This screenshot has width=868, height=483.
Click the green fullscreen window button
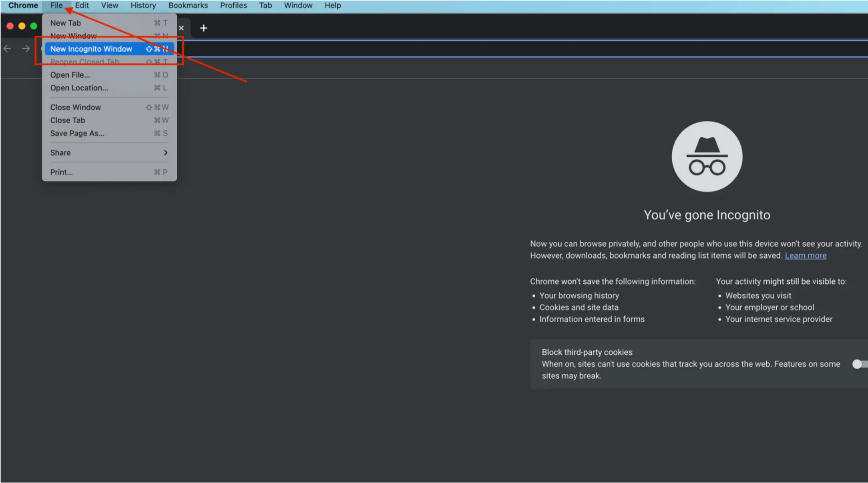(x=33, y=26)
